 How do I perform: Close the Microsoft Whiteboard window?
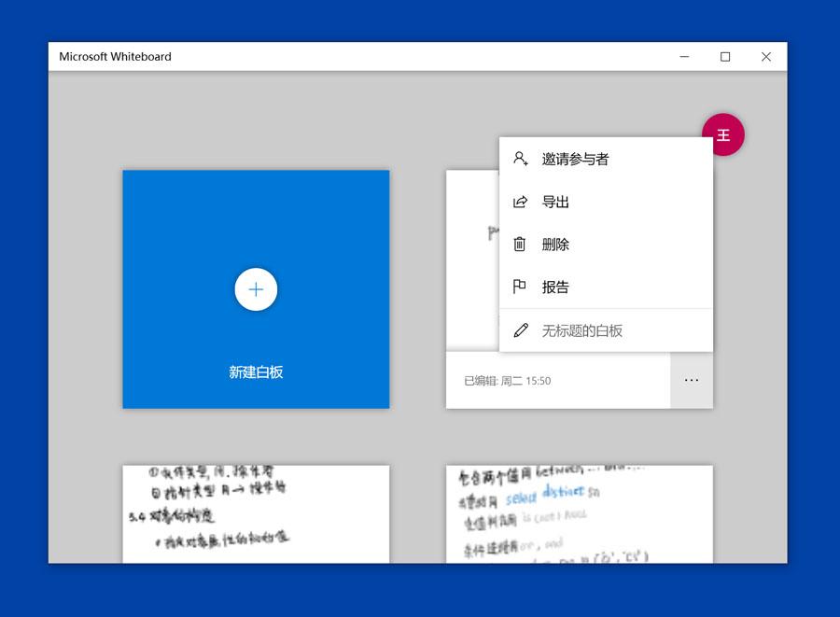766,57
